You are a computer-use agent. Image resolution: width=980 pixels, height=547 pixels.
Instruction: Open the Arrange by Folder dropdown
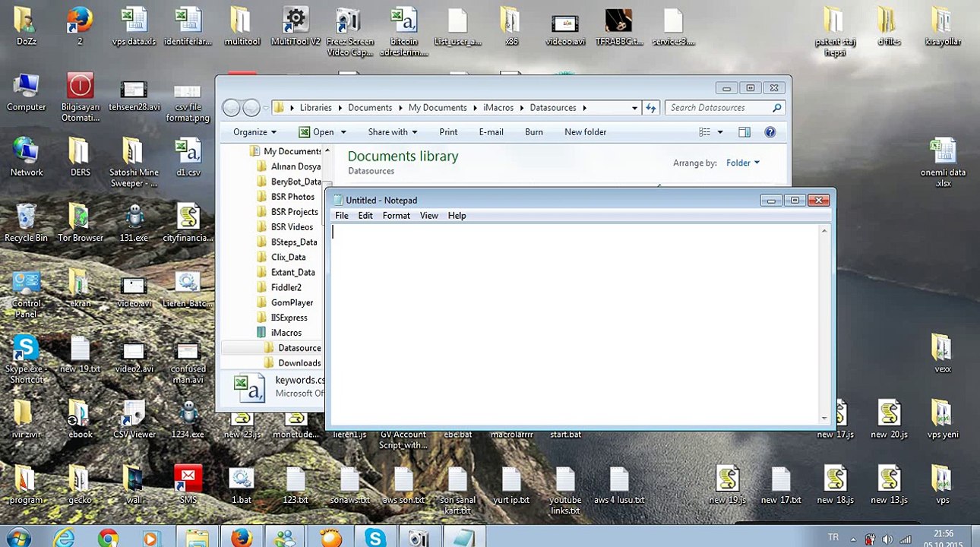click(742, 163)
